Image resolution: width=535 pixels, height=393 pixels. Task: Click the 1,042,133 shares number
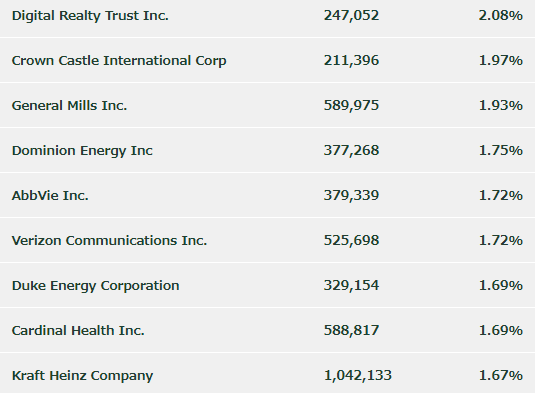358,376
